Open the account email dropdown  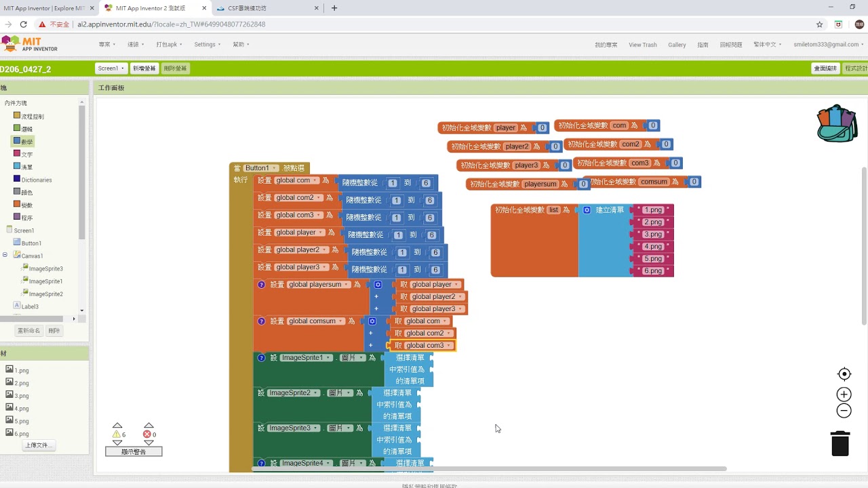829,45
